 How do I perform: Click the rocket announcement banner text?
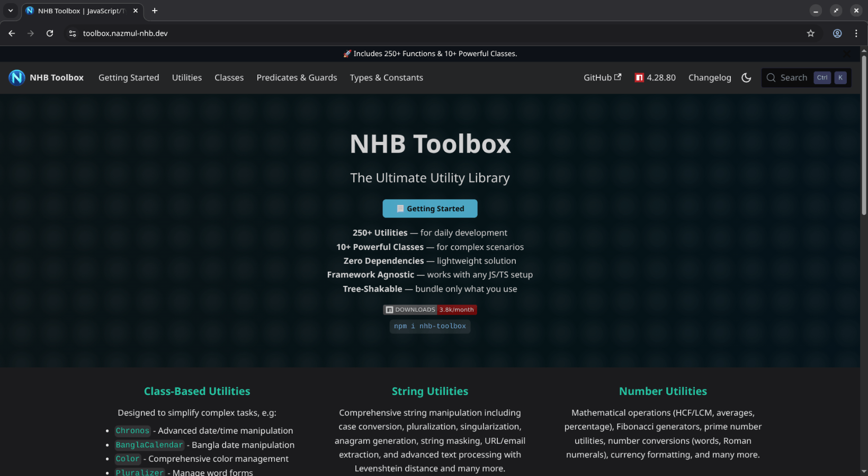tap(430, 53)
